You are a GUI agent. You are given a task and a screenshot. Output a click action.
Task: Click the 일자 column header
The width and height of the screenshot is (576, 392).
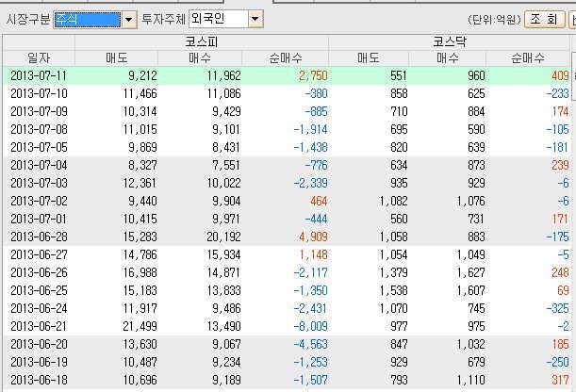[x=39, y=58]
